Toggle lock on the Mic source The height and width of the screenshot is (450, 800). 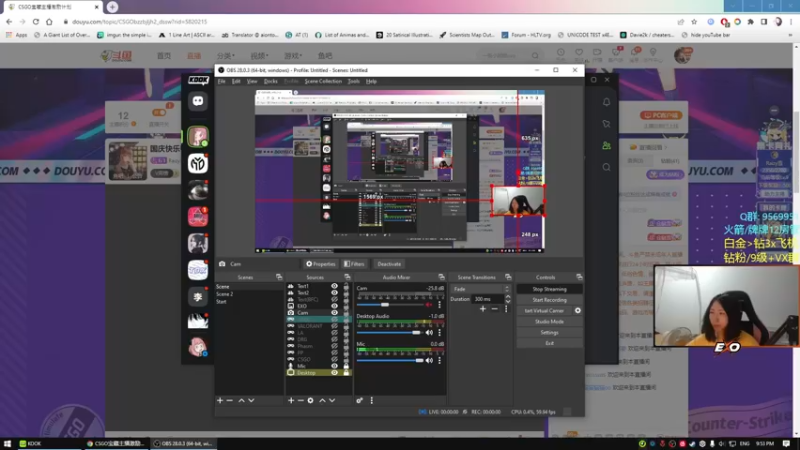point(346,366)
